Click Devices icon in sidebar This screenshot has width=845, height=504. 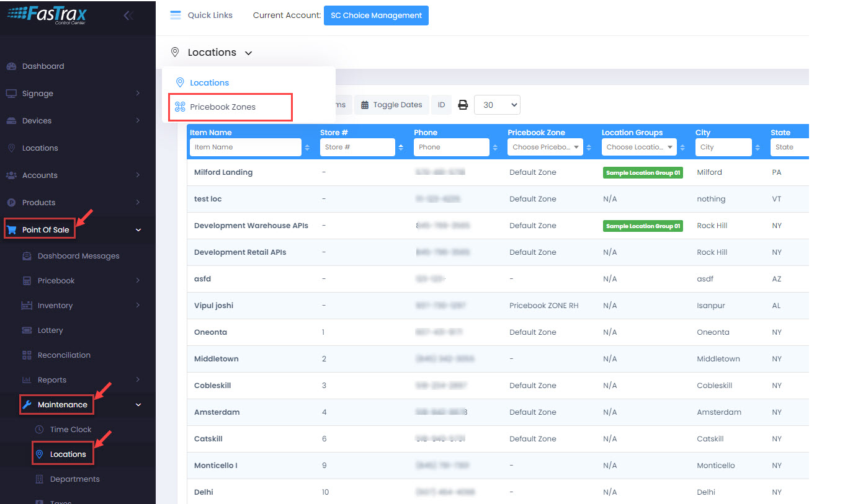click(x=11, y=121)
